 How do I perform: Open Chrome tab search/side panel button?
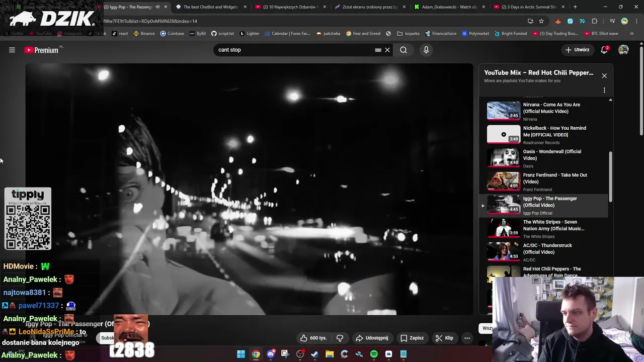point(612,21)
